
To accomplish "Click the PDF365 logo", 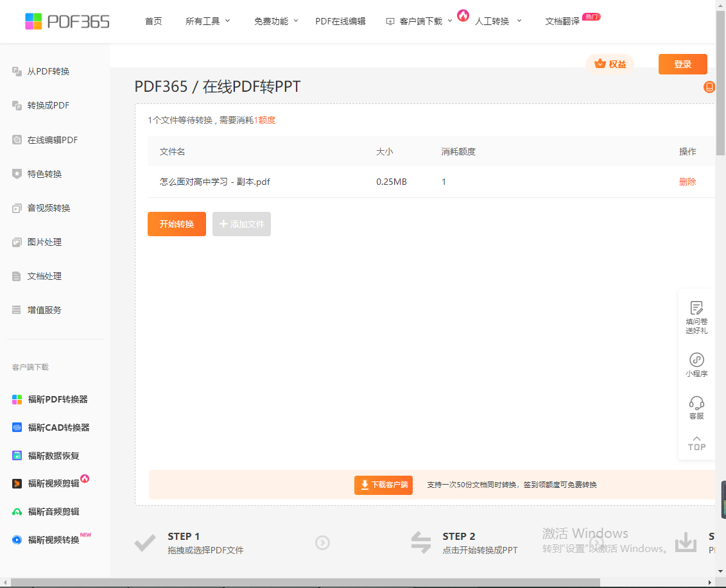I will [x=67, y=21].
